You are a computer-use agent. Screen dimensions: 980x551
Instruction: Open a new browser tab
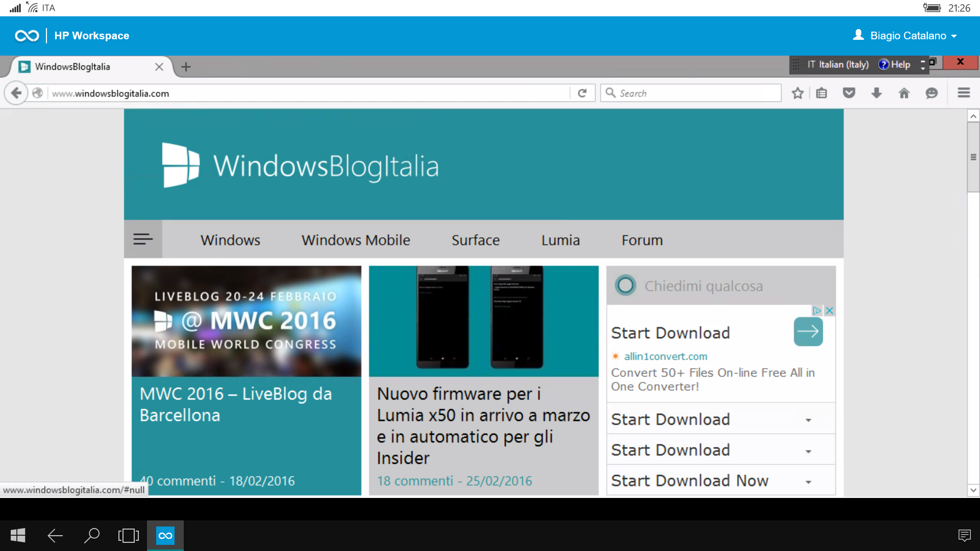(x=186, y=67)
